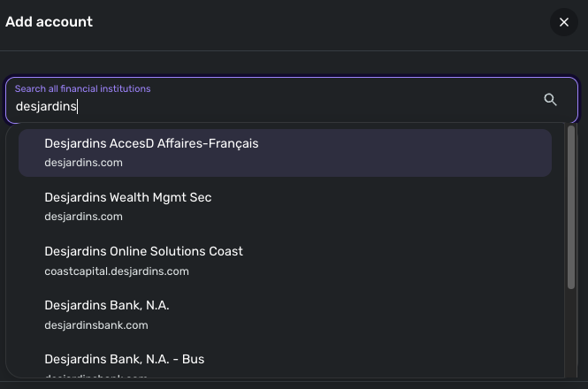Click the results list scrollbar thumb
The height and width of the screenshot is (389, 588).
pyautogui.click(x=571, y=208)
